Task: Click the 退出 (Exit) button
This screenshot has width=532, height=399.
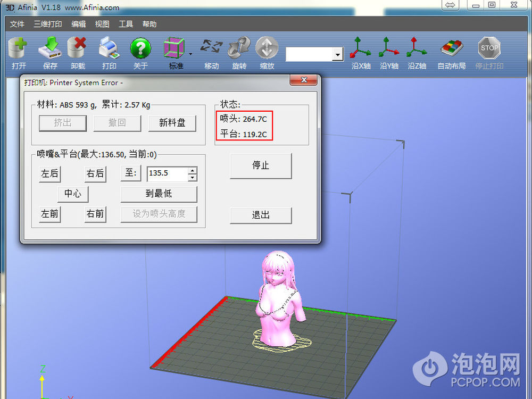Action: [261, 215]
